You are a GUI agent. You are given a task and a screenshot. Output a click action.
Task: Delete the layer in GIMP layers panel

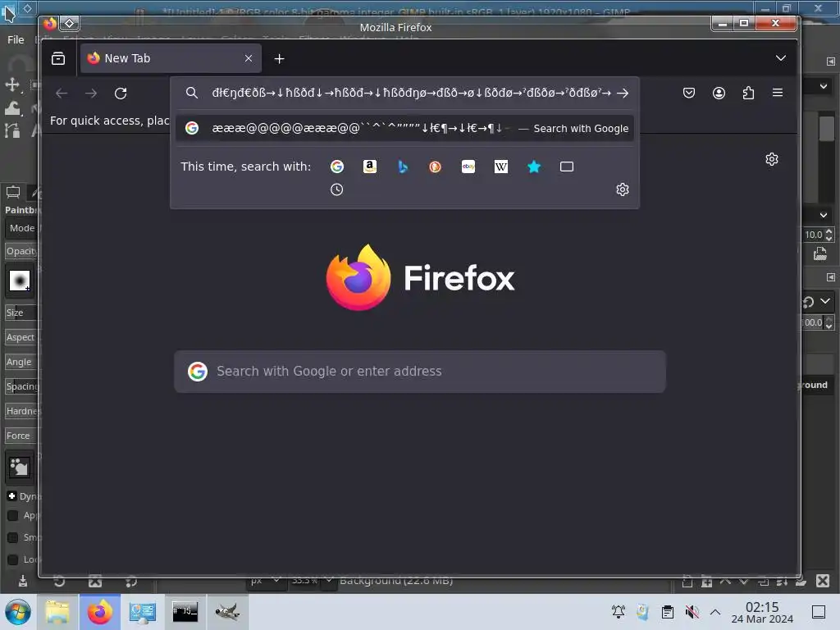pyautogui.click(x=823, y=581)
